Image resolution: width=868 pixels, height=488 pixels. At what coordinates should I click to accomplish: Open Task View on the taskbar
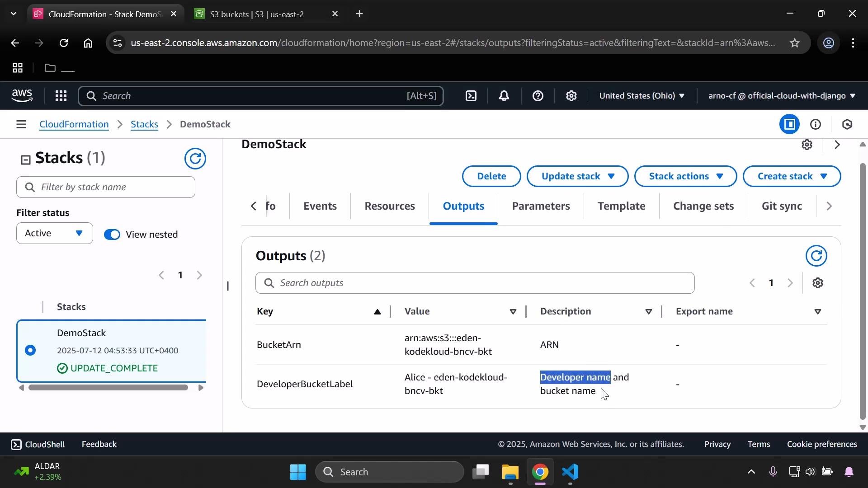click(x=481, y=472)
